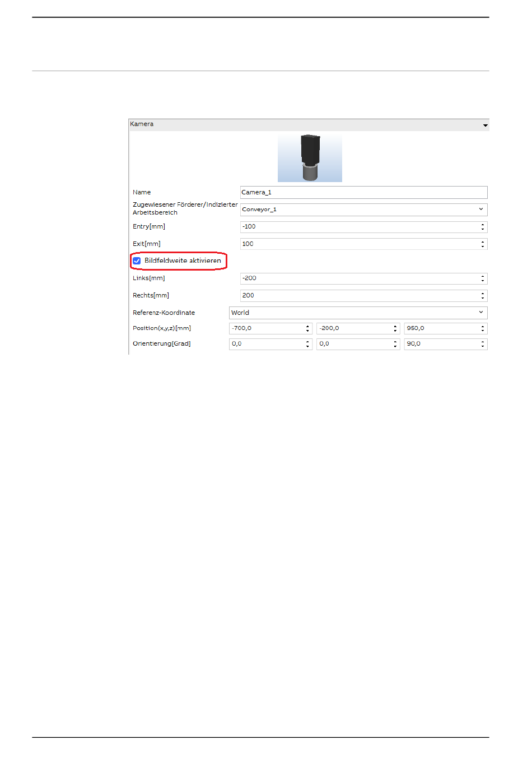Adjust the Rechts[mm] spinner arrows
This screenshot has width=532, height=772.
(483, 295)
